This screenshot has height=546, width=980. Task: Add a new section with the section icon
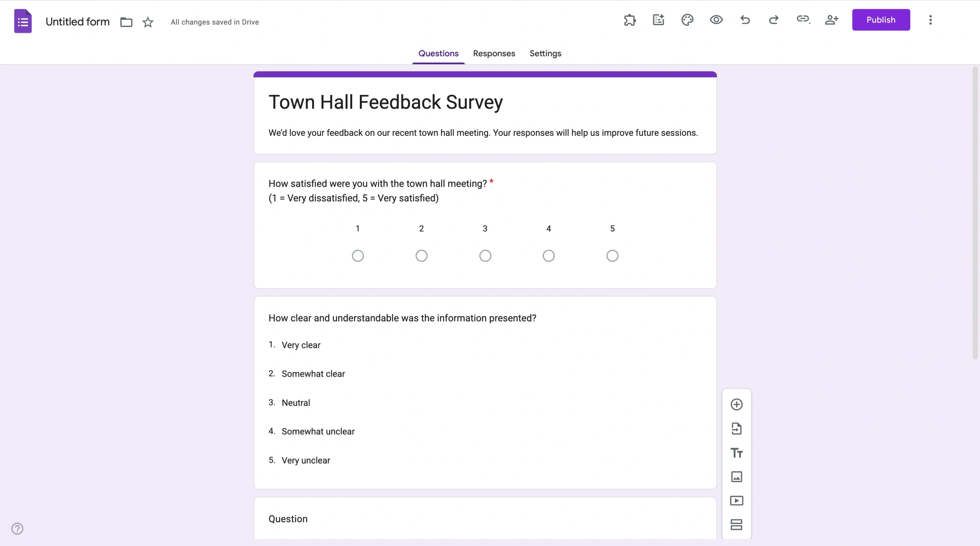pyautogui.click(x=737, y=525)
